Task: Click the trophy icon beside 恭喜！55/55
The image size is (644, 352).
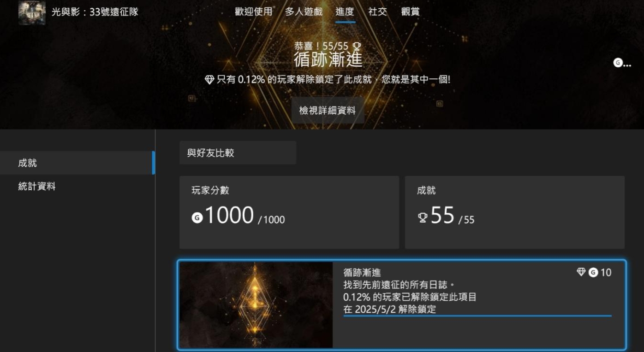Action: 356,46
